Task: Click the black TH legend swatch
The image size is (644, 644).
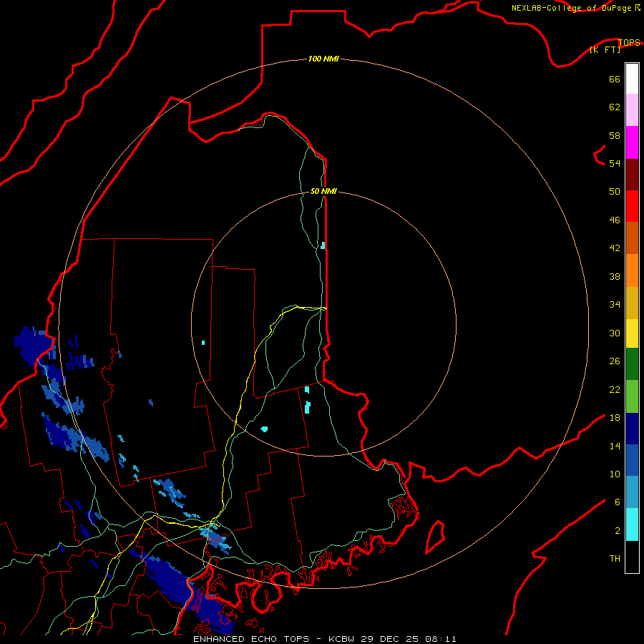Action: click(632, 557)
